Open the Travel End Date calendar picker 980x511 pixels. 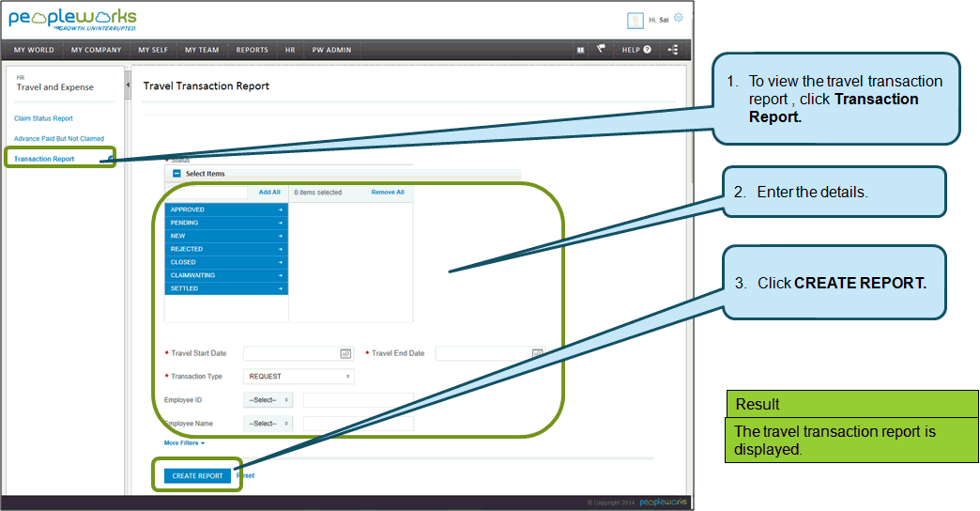[x=537, y=354]
